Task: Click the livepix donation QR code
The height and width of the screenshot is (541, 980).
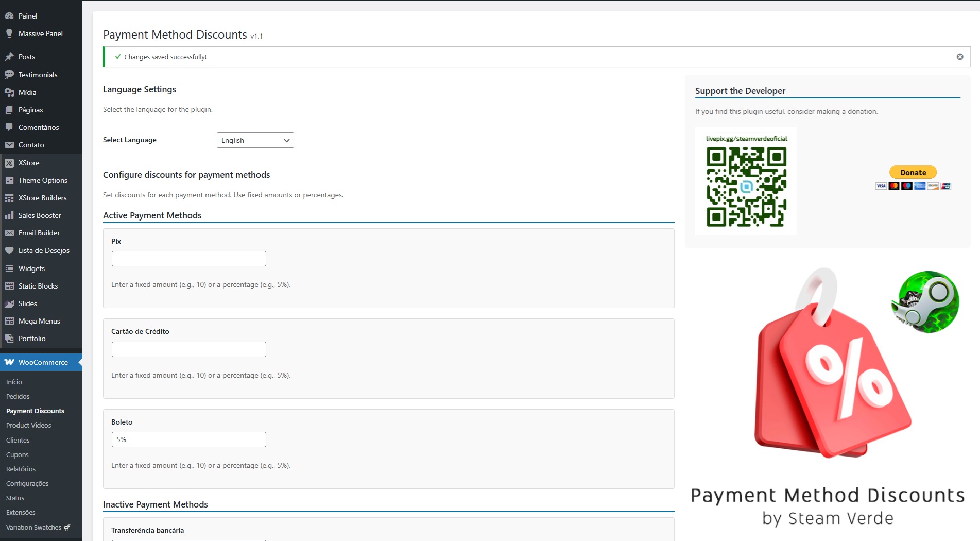Action: 746,187
